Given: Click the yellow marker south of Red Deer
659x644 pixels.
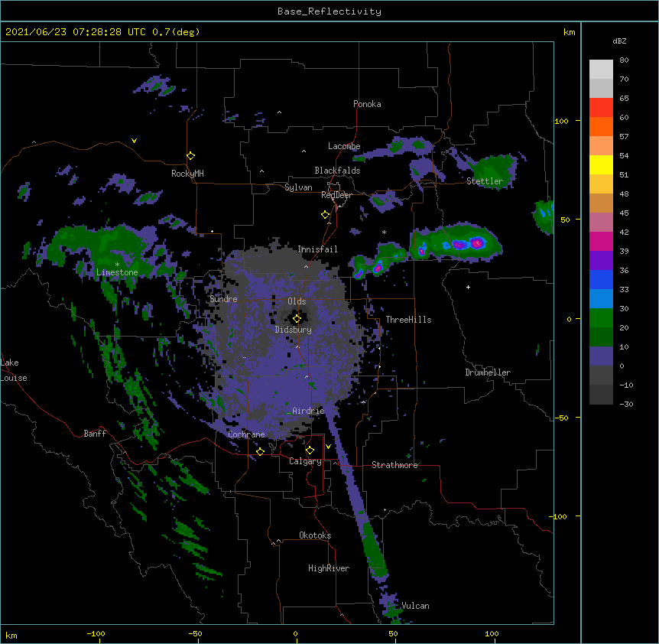Looking at the screenshot, I should (325, 215).
